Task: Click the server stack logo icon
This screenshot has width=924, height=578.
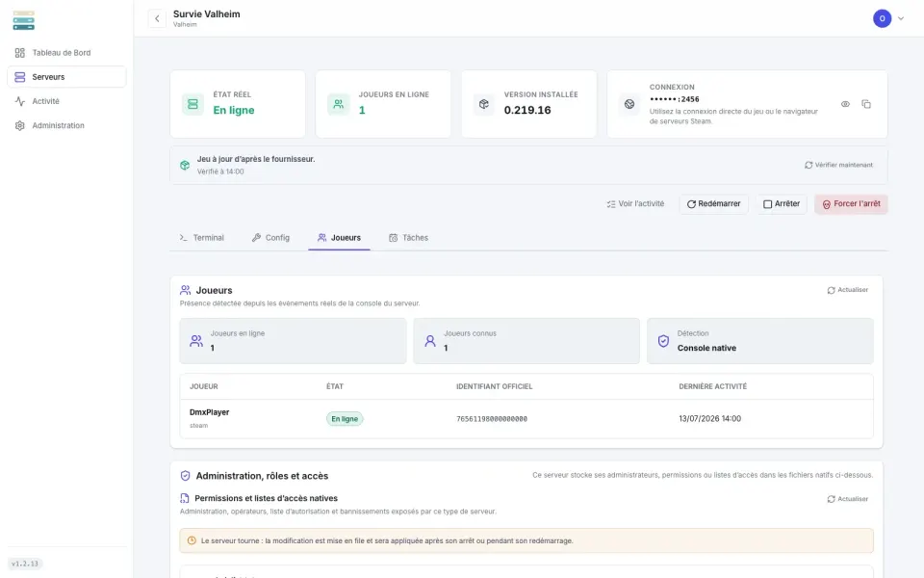Action: point(23,20)
